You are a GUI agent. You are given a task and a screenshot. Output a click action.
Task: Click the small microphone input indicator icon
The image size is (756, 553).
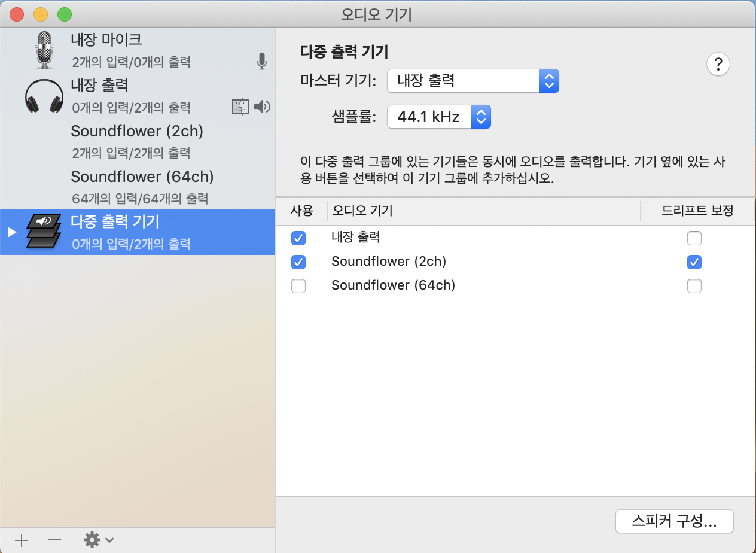(x=261, y=61)
